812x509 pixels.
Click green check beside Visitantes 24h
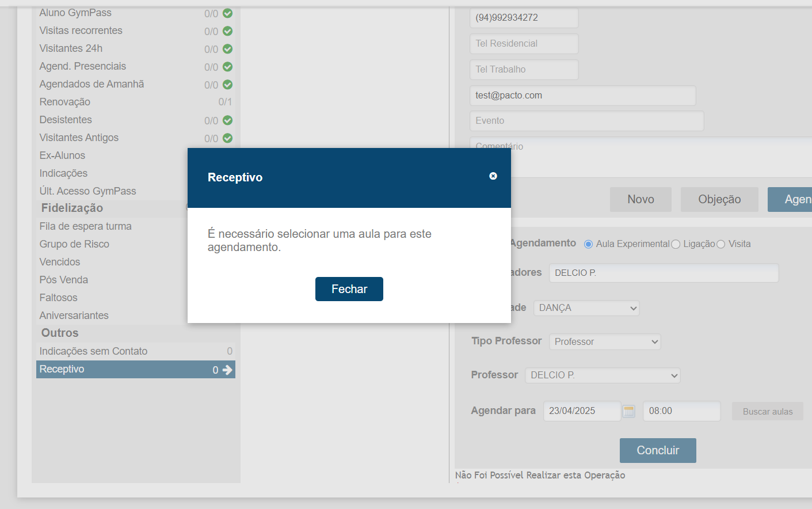[227, 49]
